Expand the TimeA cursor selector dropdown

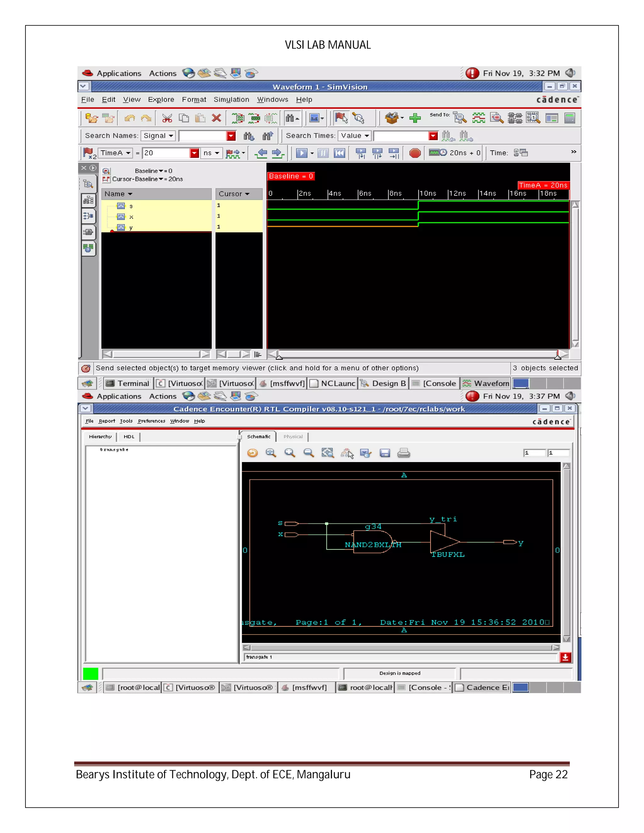click(115, 153)
